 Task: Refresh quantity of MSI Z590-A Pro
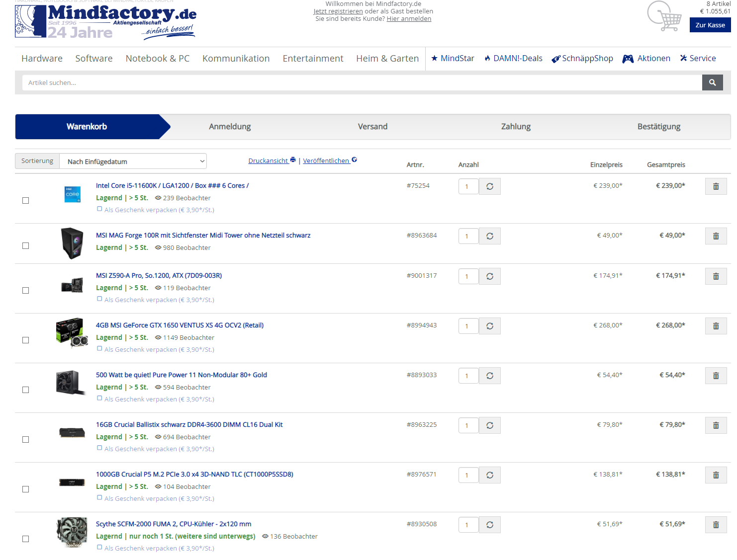[490, 276]
